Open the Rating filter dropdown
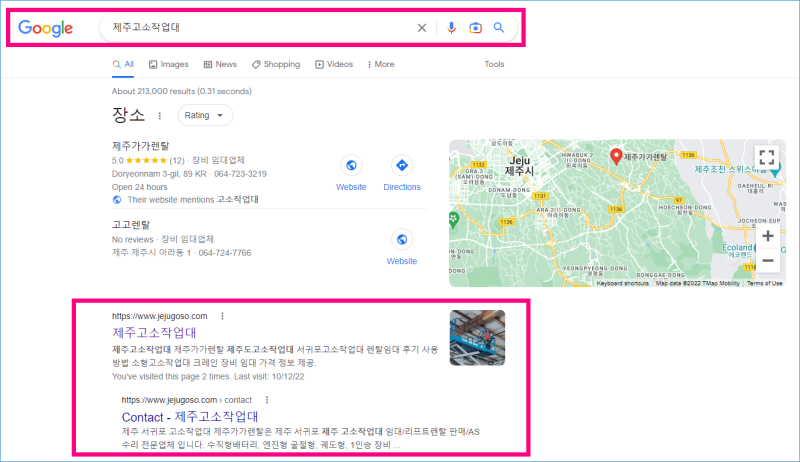800x462 pixels. [x=205, y=115]
